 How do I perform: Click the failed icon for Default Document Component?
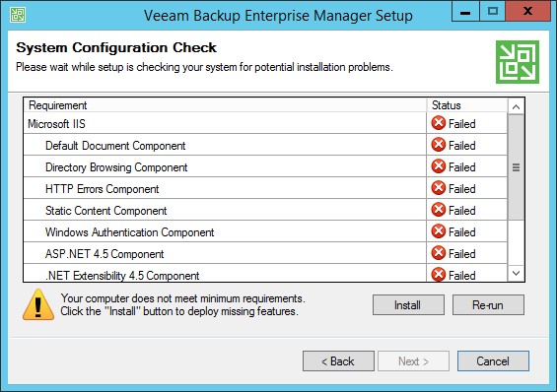click(x=439, y=145)
